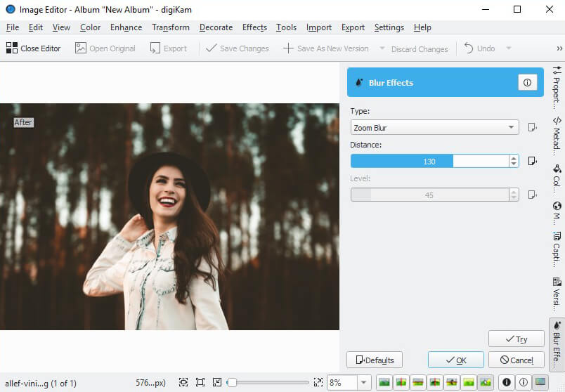The image size is (565, 392).
Task: Open the Transform menu
Action: [170, 27]
